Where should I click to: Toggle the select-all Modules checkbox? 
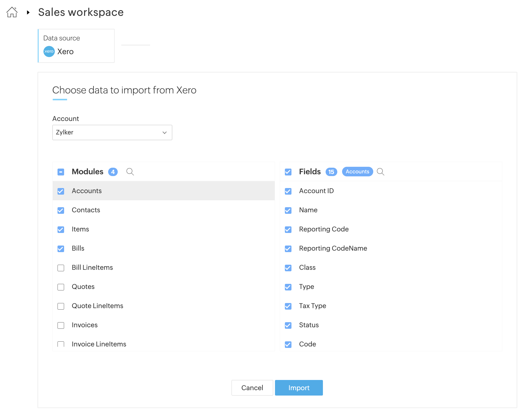61,172
